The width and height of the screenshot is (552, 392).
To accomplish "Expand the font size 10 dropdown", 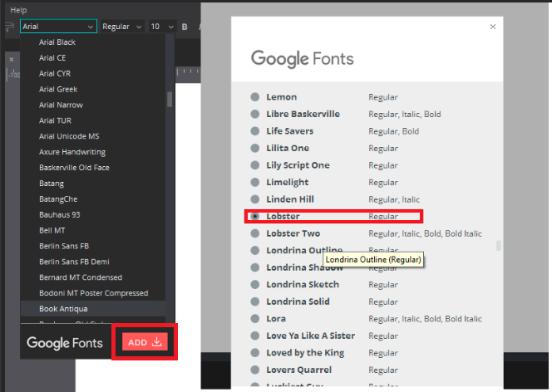I will [x=161, y=27].
